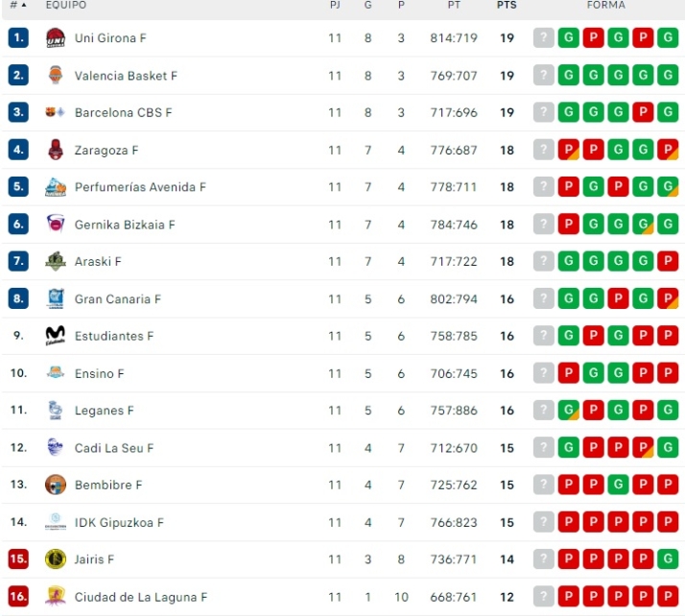Image resolution: width=685 pixels, height=616 pixels.
Task: Click the FORMA column header
Action: click(605, 6)
